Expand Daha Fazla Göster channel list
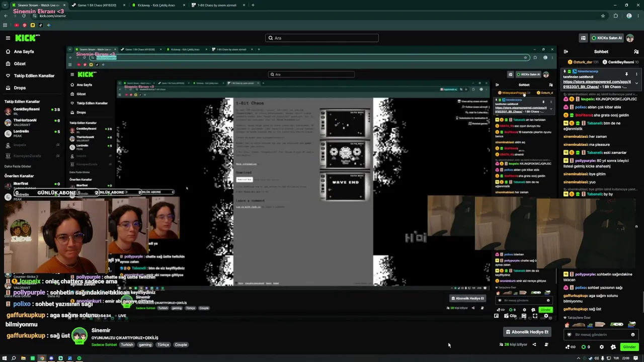Image resolution: width=644 pixels, height=362 pixels. tap(18, 166)
